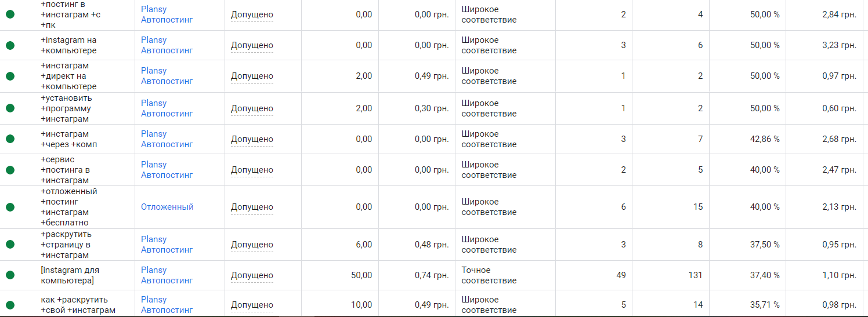
Task: Click status dot for +отложенный +постинг keyword
Action: (x=10, y=207)
